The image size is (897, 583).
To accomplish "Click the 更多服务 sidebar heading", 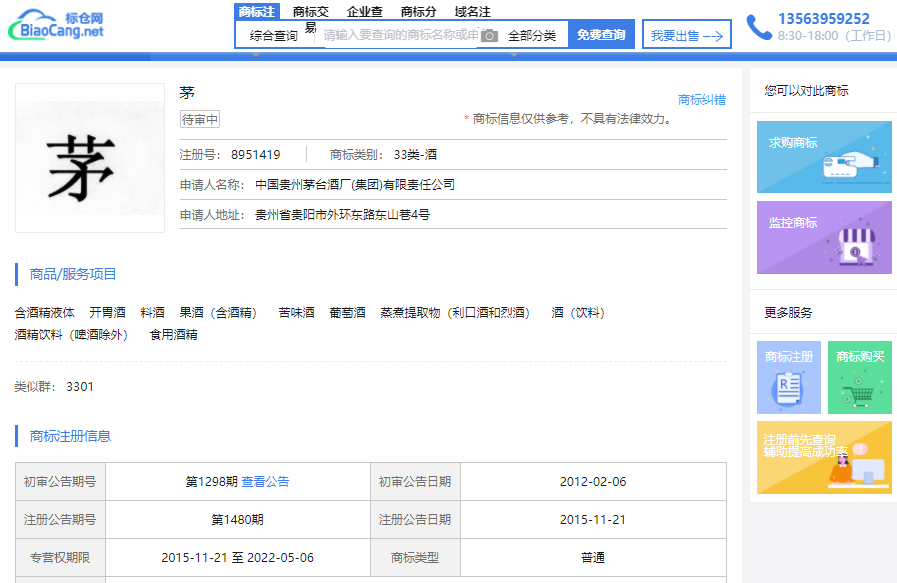I will pyautogui.click(x=788, y=312).
